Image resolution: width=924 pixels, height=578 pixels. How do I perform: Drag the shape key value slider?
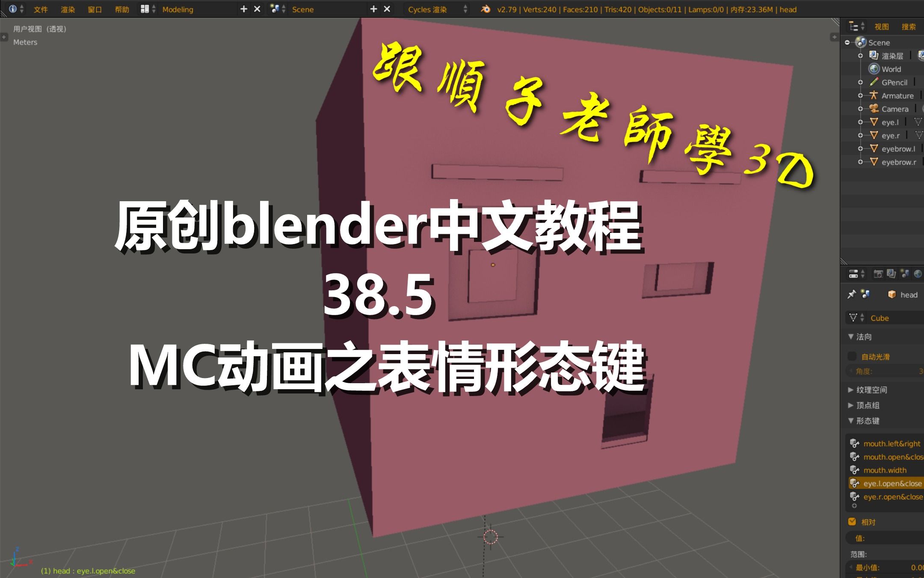coord(885,537)
